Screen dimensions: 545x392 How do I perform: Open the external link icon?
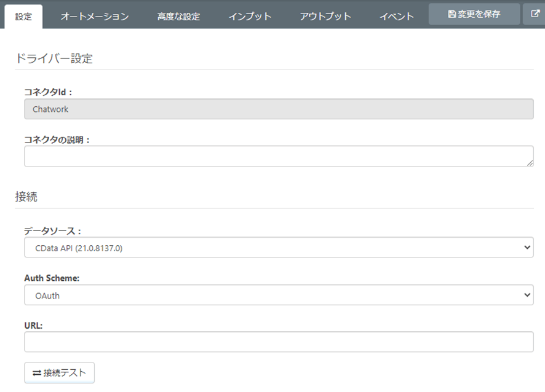pos(535,14)
